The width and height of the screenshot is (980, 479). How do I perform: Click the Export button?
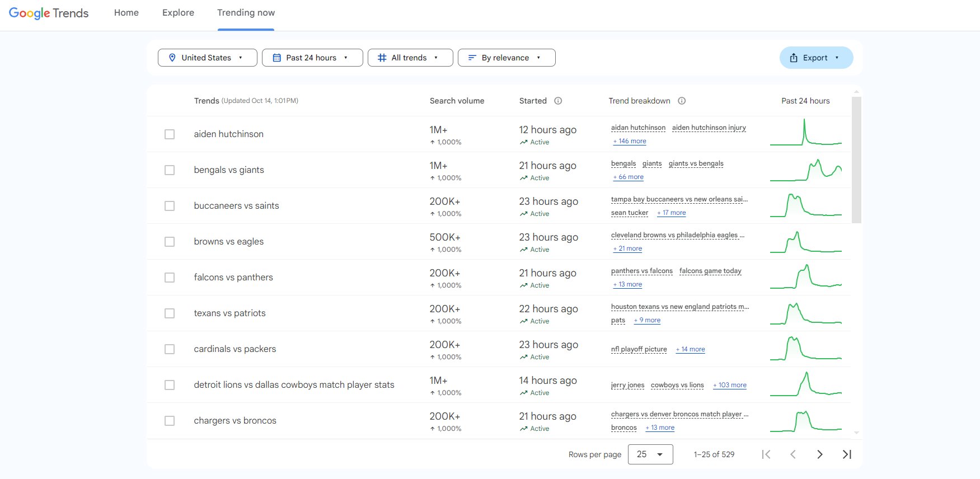click(x=816, y=58)
